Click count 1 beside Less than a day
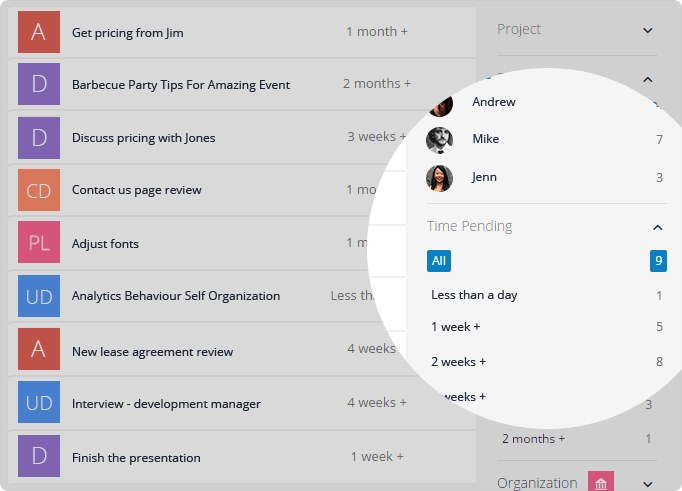The image size is (682, 491). pyautogui.click(x=659, y=296)
